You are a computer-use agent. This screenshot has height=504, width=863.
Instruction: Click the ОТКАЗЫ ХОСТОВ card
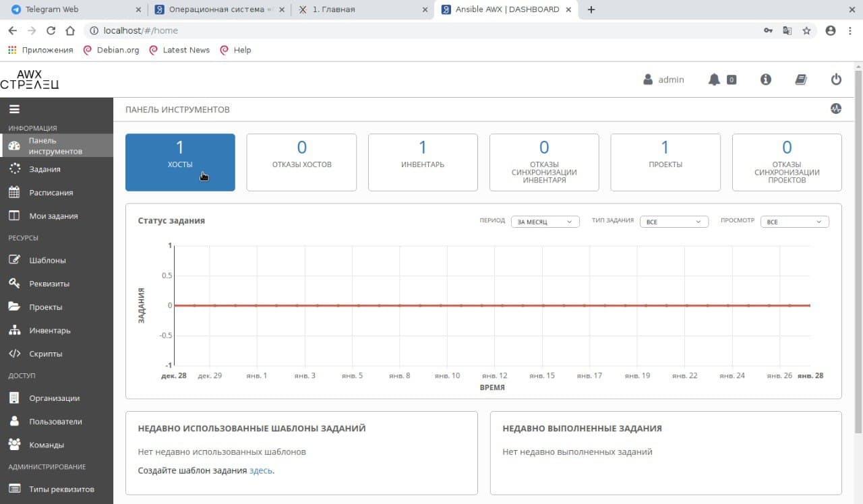pyautogui.click(x=301, y=162)
